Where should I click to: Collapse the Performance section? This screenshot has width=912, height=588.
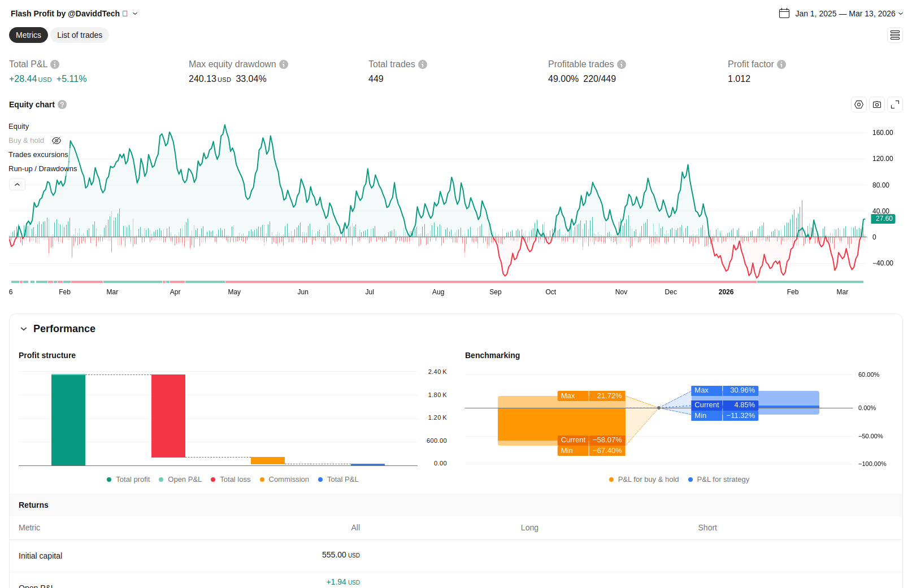24,329
